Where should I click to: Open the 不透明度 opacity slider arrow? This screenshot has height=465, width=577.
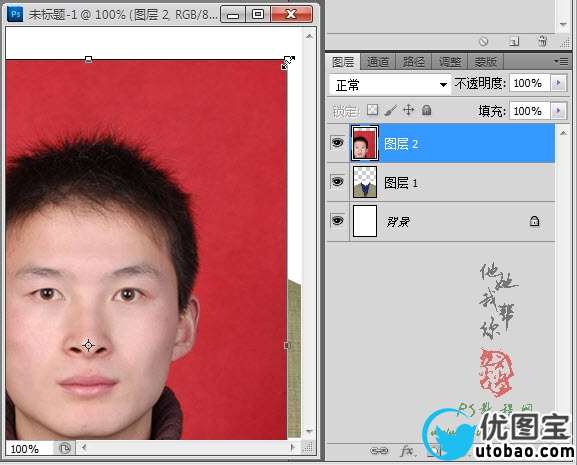(x=559, y=83)
